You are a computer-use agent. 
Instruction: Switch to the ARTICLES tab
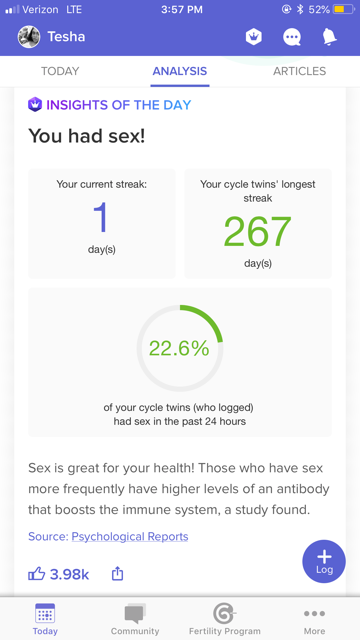tap(300, 71)
